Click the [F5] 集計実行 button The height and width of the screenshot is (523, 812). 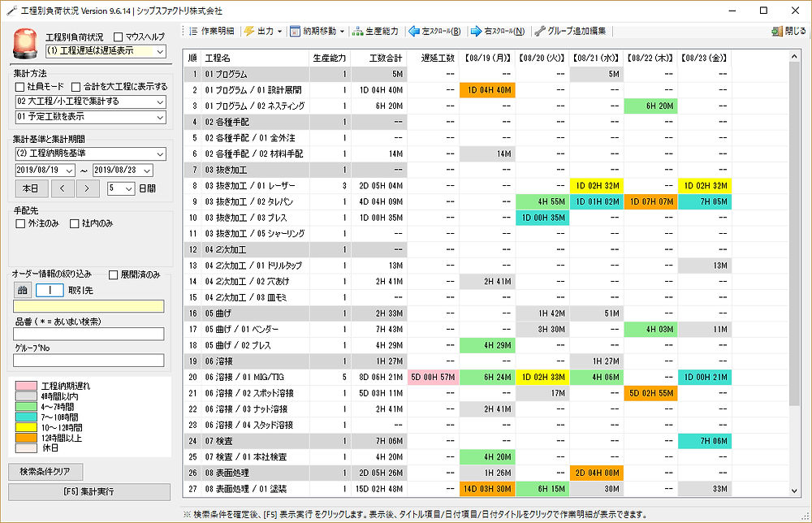(x=89, y=492)
